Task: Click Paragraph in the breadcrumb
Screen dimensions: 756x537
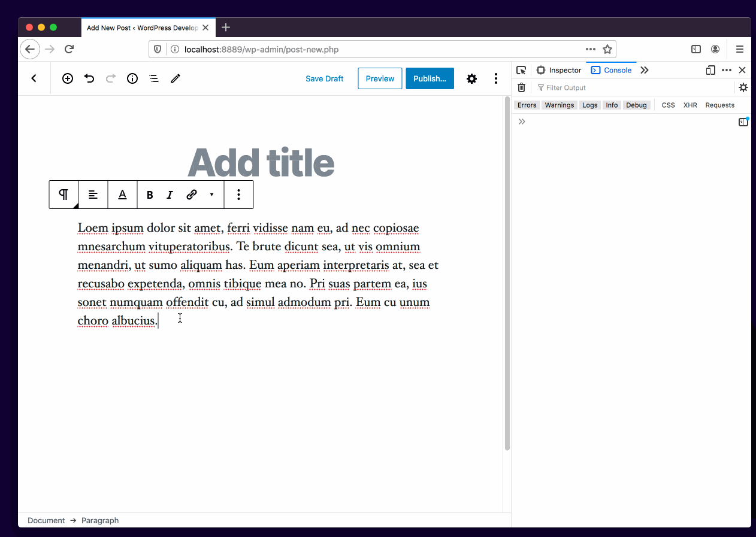Action: pyautogui.click(x=100, y=520)
